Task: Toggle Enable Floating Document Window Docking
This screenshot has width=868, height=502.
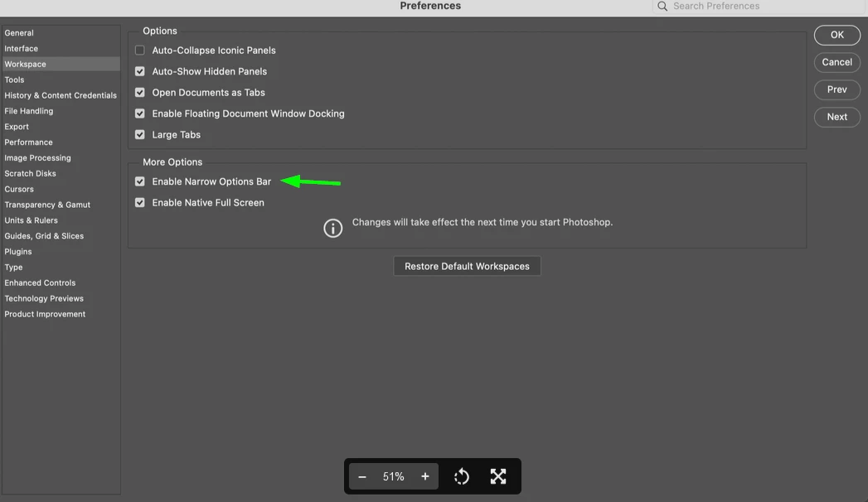Action: coord(140,113)
